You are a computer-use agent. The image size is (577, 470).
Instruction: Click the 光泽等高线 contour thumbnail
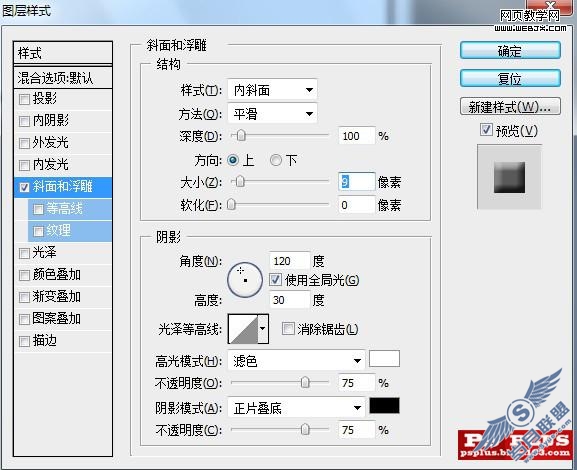(243, 328)
